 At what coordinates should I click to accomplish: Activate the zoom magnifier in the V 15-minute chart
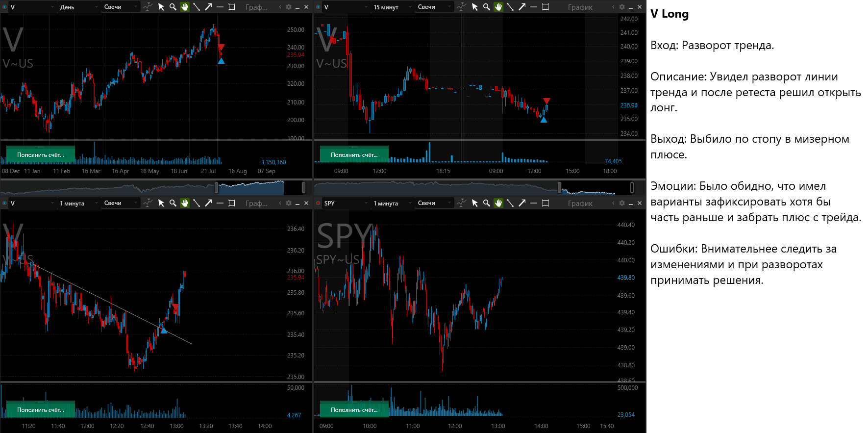tap(487, 7)
